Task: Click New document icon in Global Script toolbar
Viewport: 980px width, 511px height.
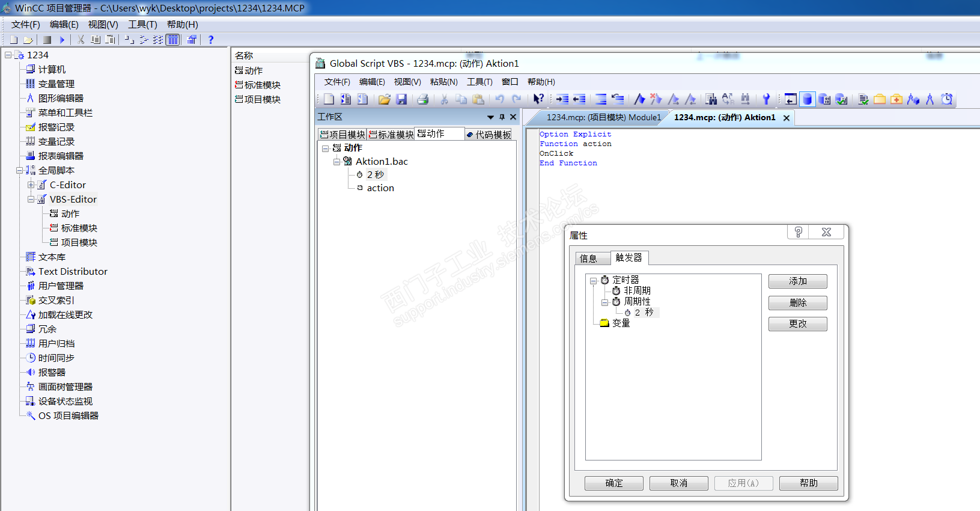Action: (x=329, y=99)
